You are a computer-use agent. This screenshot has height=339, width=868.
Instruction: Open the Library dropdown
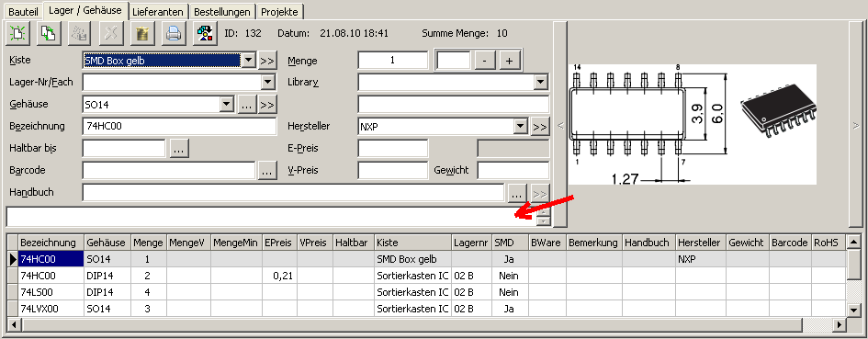(540, 82)
